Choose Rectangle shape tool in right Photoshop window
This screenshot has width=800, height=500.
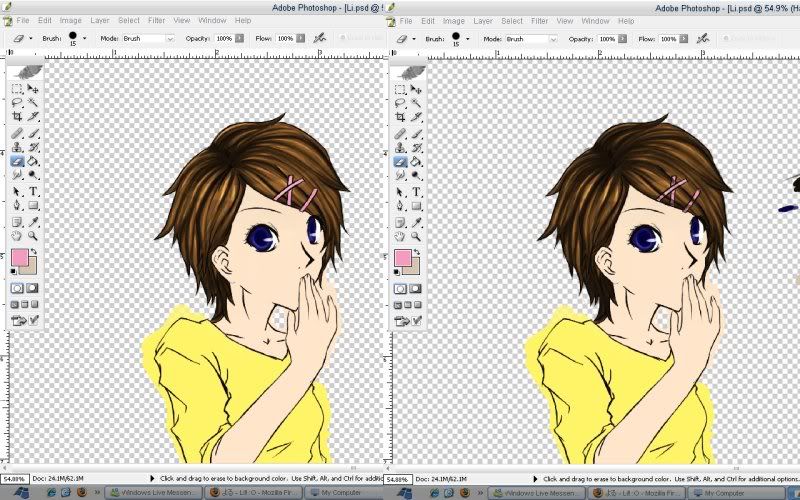point(416,206)
